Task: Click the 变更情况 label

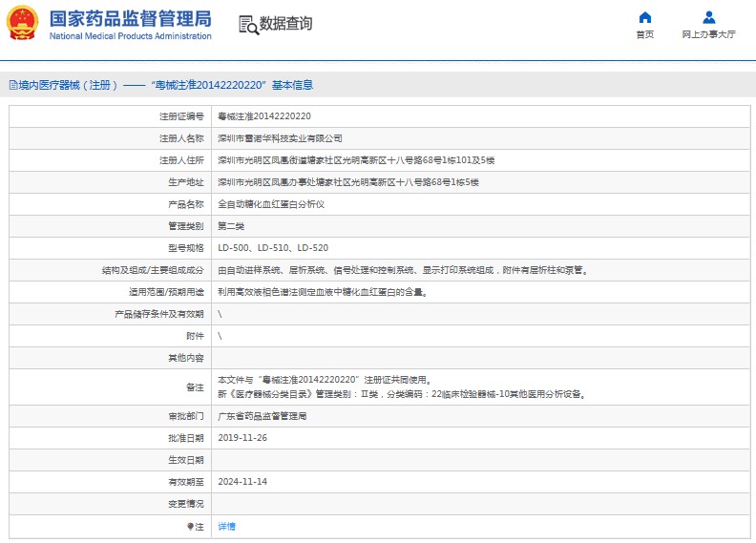Action: tap(186, 504)
